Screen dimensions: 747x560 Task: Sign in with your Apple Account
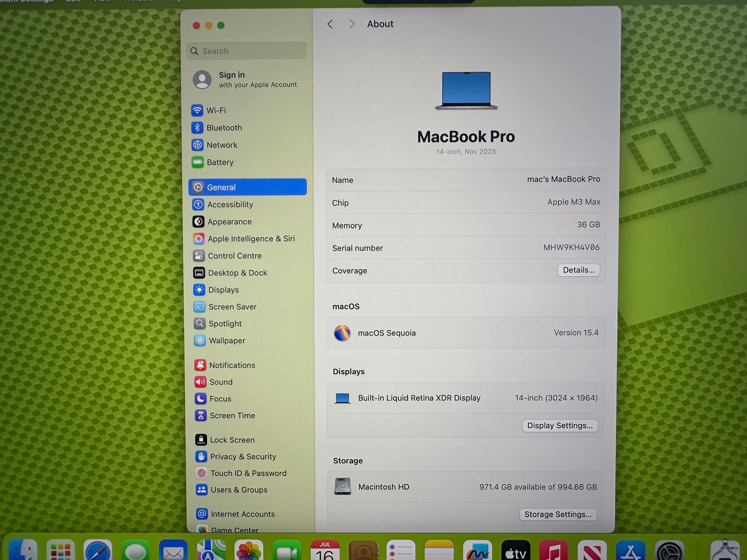tap(245, 79)
